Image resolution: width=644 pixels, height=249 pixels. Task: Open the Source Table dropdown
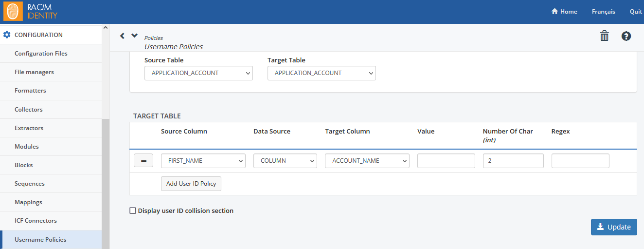pyautogui.click(x=198, y=73)
